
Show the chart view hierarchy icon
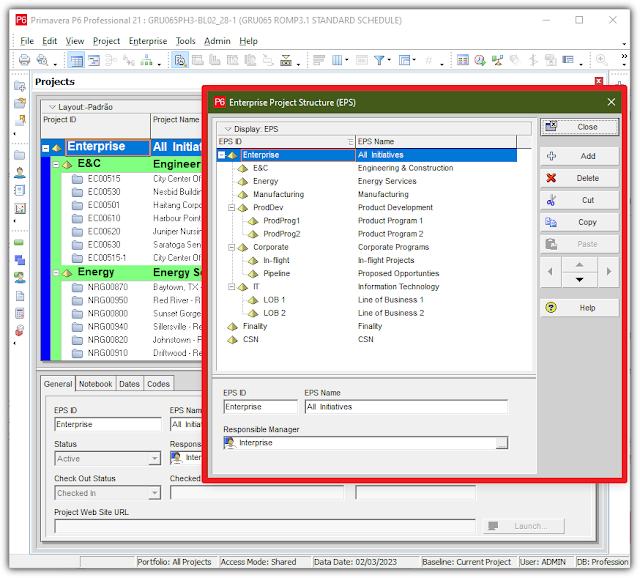point(146,60)
